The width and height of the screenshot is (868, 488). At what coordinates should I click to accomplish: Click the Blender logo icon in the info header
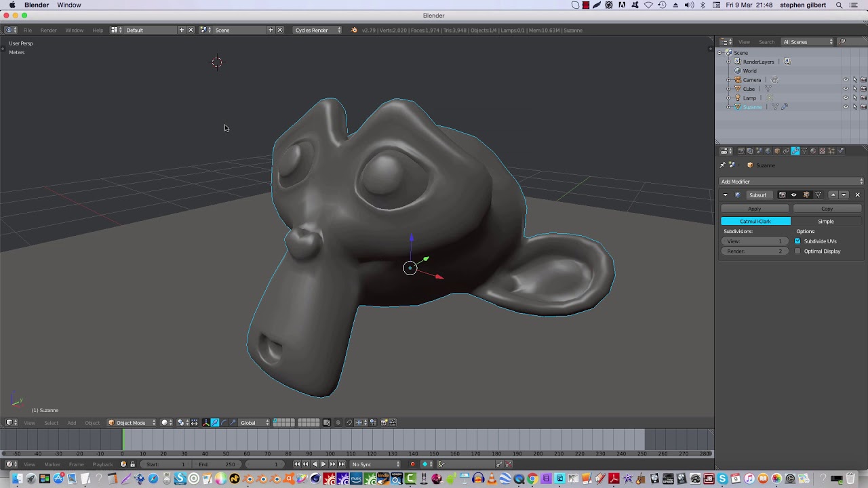(x=354, y=30)
